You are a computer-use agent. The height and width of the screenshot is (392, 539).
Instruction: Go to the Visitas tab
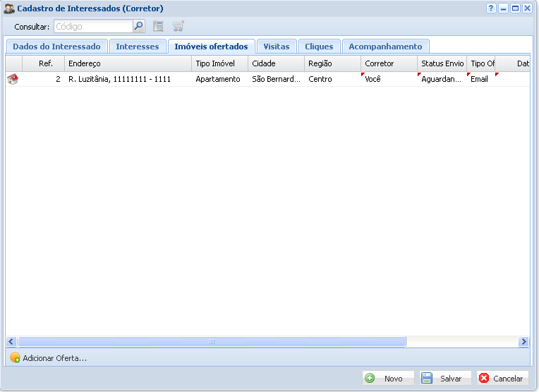coord(276,47)
